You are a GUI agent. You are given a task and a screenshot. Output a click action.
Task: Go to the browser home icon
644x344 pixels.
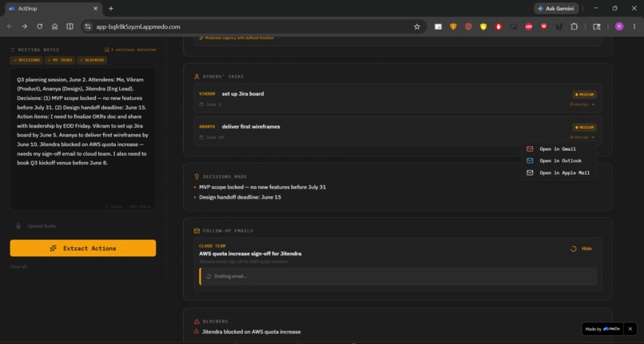pos(54,26)
